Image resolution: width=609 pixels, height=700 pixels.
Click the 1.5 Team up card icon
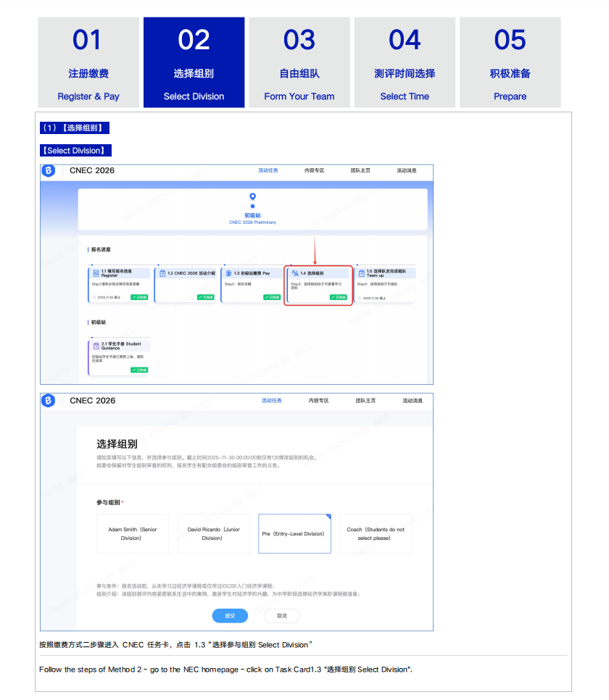point(361,273)
